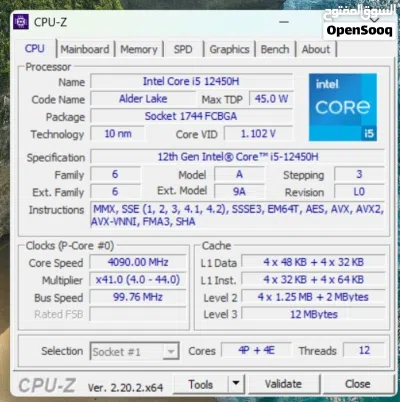400x402 pixels.
Task: Click the L1 Data cache value
Action: [313, 262]
